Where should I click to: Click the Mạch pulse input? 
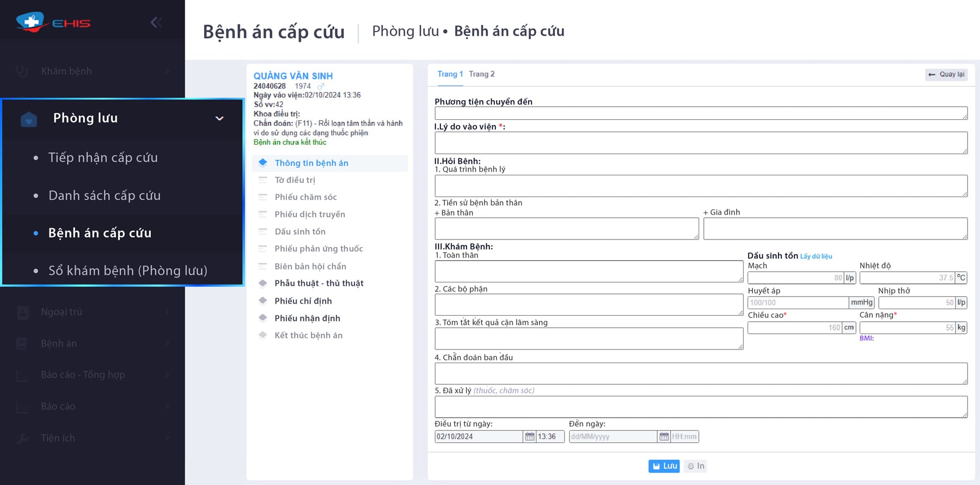point(795,278)
